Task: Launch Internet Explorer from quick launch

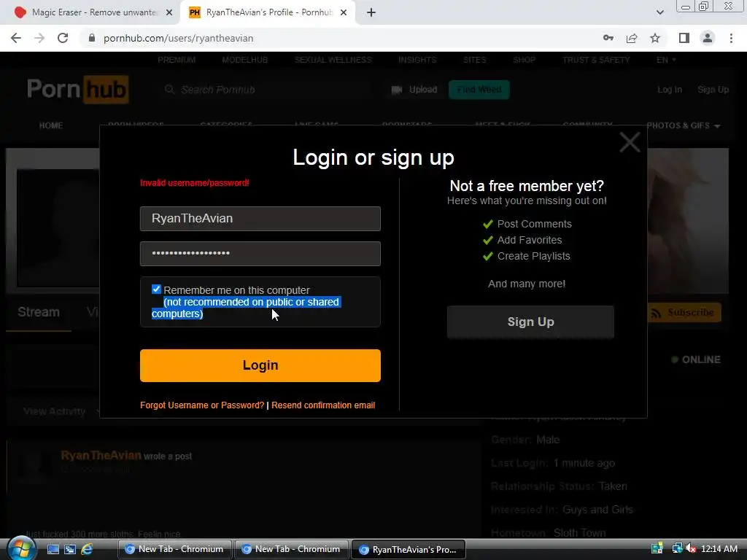Action: pos(87,549)
